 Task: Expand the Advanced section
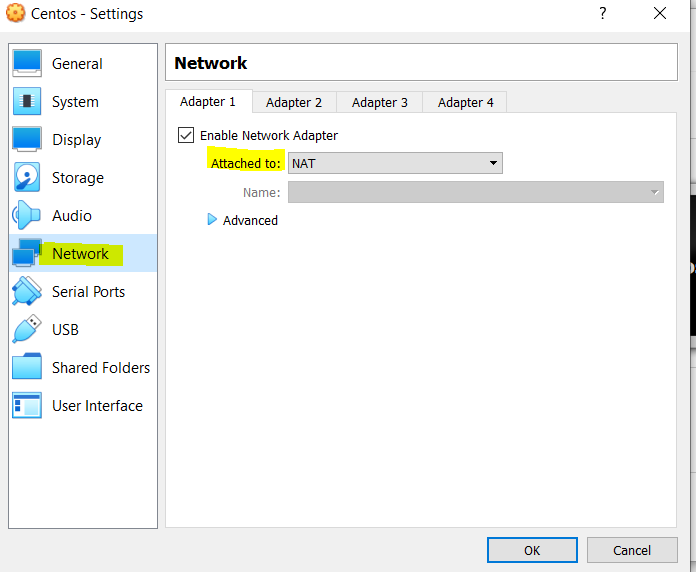tap(212, 220)
